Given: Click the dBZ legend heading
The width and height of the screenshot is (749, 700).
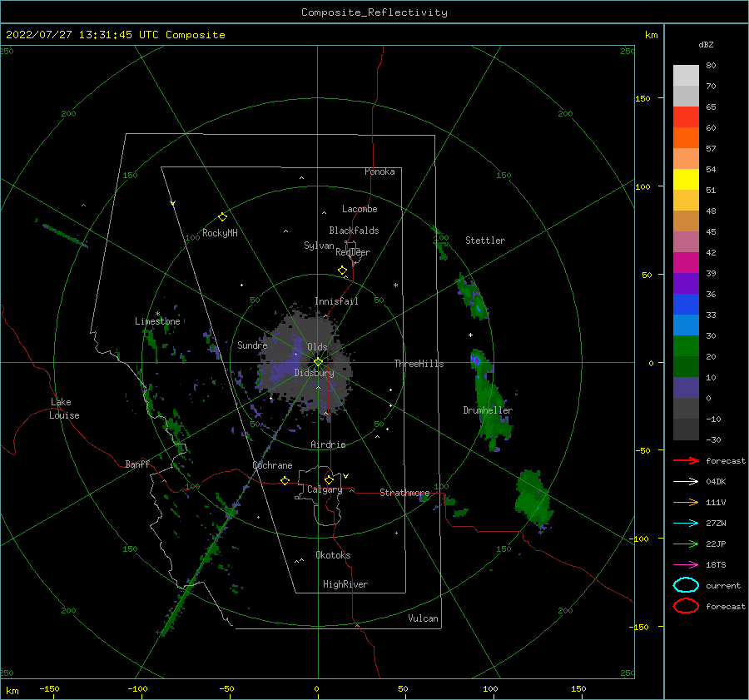Looking at the screenshot, I should pos(706,44).
